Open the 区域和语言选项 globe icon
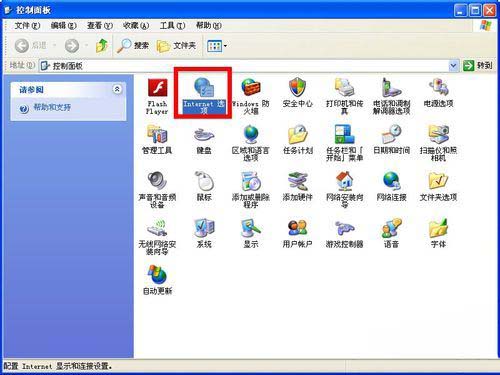500x375 pixels. (x=251, y=135)
